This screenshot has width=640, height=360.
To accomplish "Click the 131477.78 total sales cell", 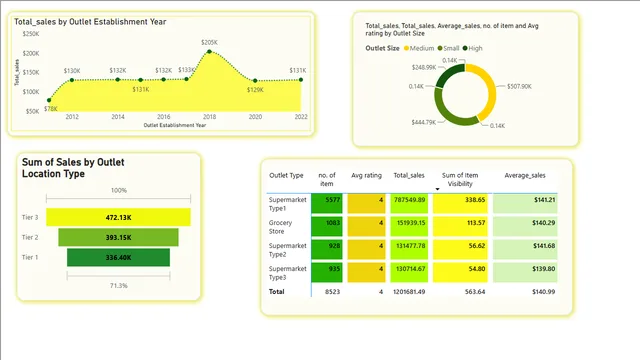I will click(x=409, y=249).
